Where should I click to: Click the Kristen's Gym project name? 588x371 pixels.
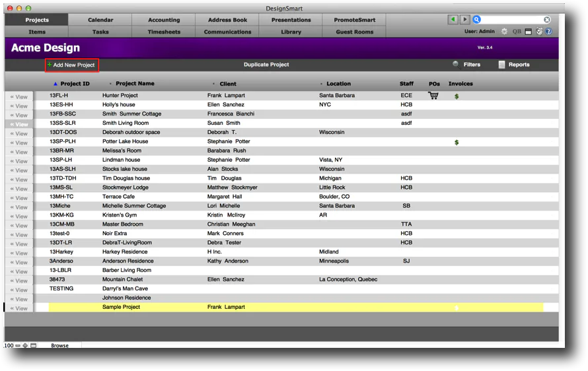pyautogui.click(x=119, y=215)
